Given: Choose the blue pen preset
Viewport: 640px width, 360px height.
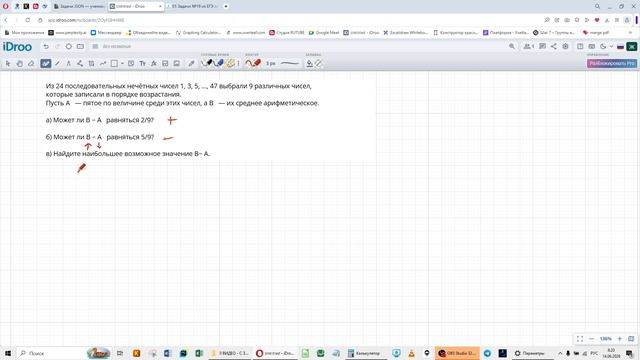Looking at the screenshot, I should 219,63.
